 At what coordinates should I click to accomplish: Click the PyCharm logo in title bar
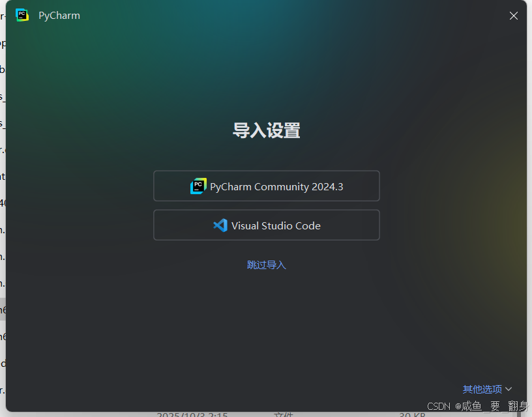click(x=22, y=15)
